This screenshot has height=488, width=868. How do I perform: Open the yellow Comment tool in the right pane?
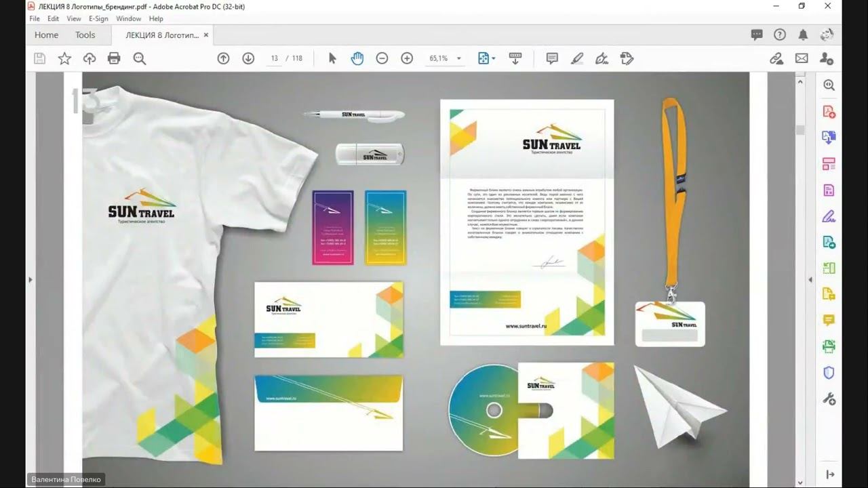coord(829,320)
